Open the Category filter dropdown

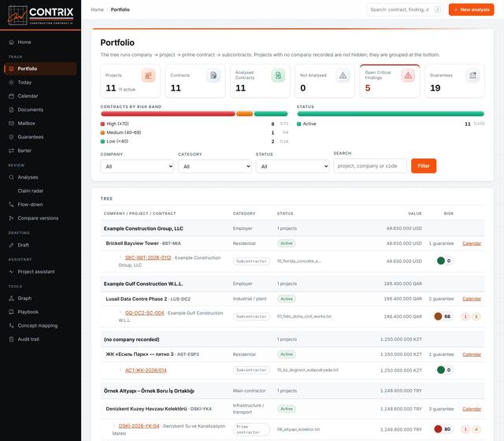point(215,166)
